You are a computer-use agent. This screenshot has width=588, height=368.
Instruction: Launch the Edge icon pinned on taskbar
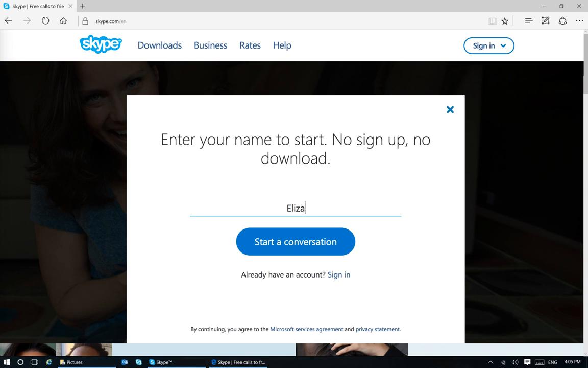pyautogui.click(x=49, y=362)
